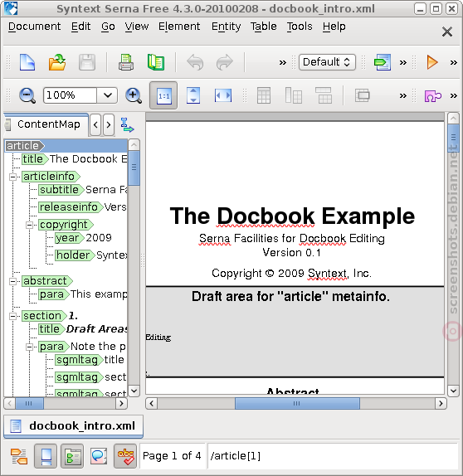
Task: Click the insert table grid icon
Action: (263, 95)
